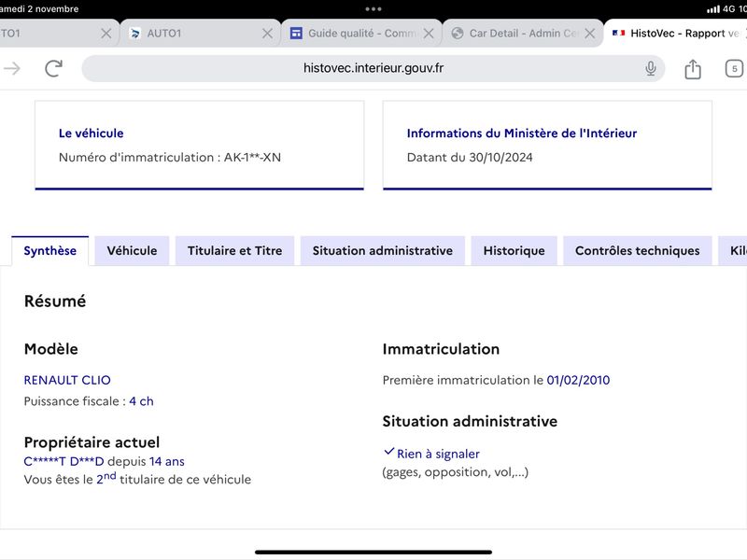Open the Contrôles techniques tab
747x560 pixels.
coord(638,251)
